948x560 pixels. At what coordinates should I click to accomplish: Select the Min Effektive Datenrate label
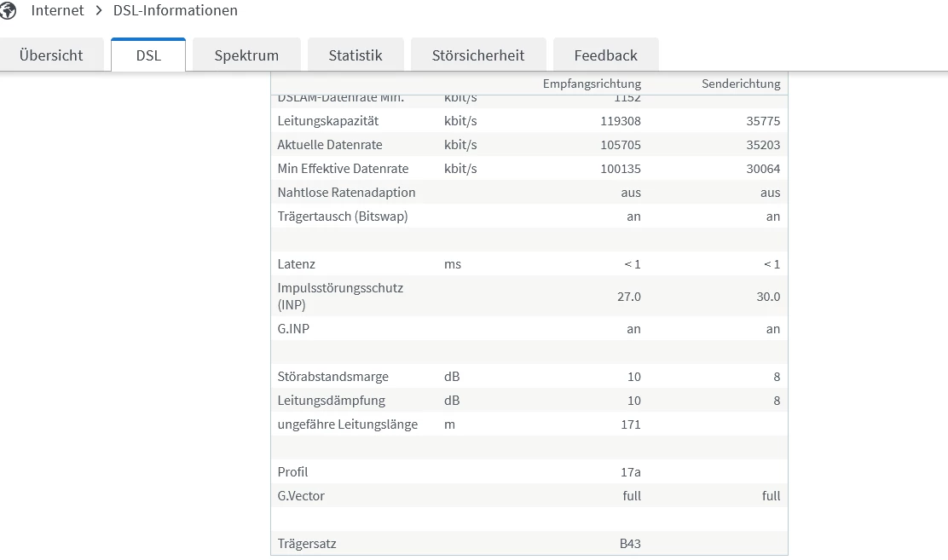[x=343, y=169]
